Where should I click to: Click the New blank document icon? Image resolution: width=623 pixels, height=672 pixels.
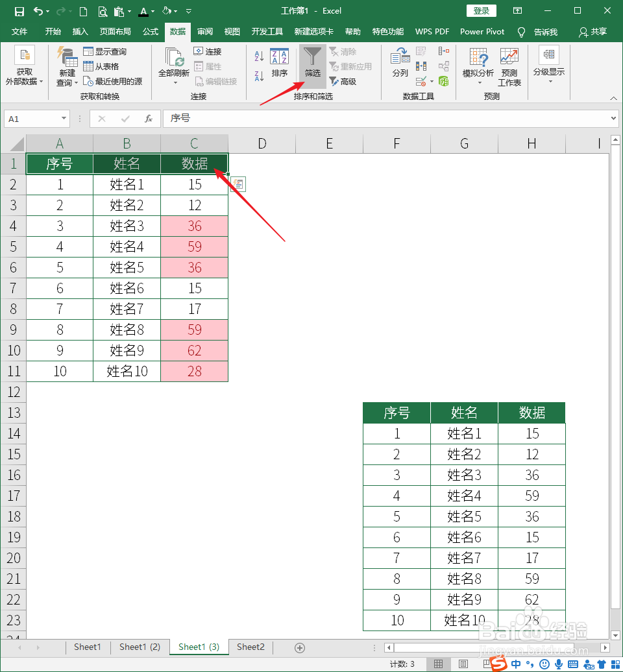pos(84,11)
